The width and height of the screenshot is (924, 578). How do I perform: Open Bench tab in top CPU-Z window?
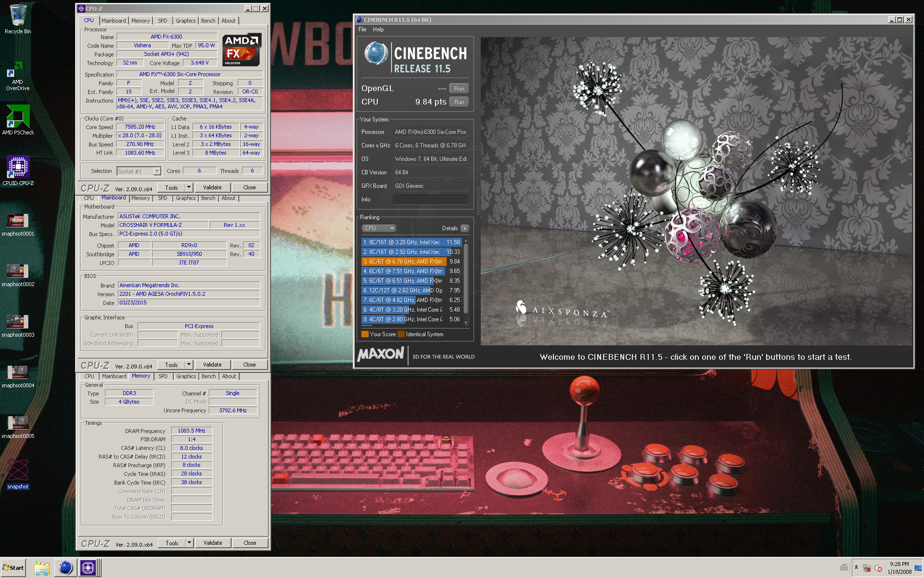pyautogui.click(x=208, y=21)
